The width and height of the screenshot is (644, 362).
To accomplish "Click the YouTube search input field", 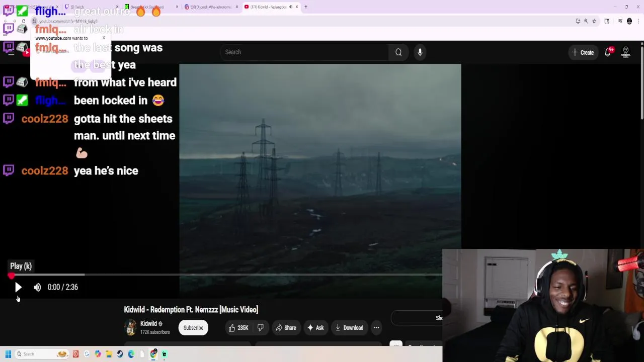I will click(304, 52).
